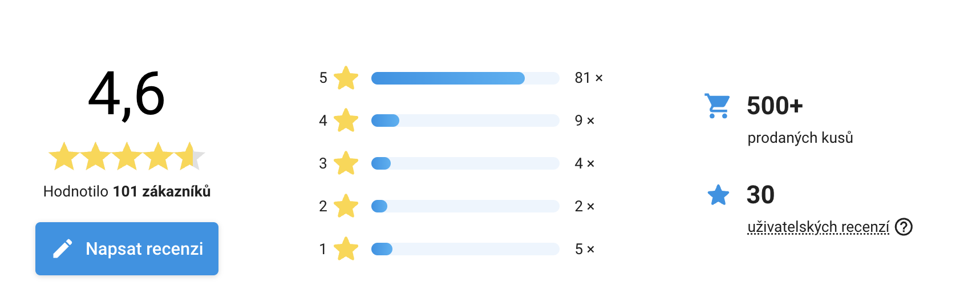The width and height of the screenshot is (980, 305).
Task: Click the 4-star rating row star
Action: pyautogui.click(x=346, y=121)
